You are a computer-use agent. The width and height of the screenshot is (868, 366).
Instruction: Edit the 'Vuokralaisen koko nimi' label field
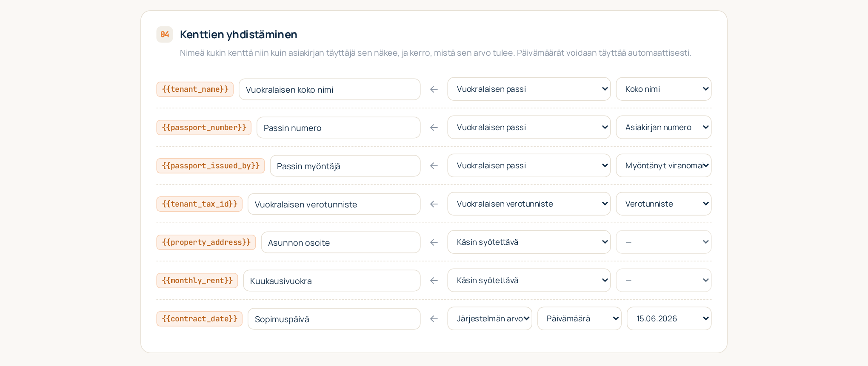pyautogui.click(x=329, y=89)
